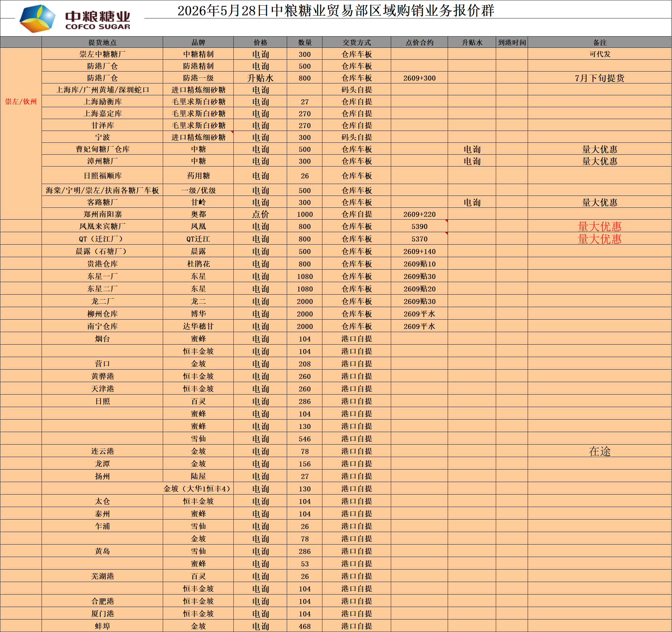Select the 杜鹃花 brand cell
Image resolution: width=672 pixels, height=632 pixels.
(198, 263)
